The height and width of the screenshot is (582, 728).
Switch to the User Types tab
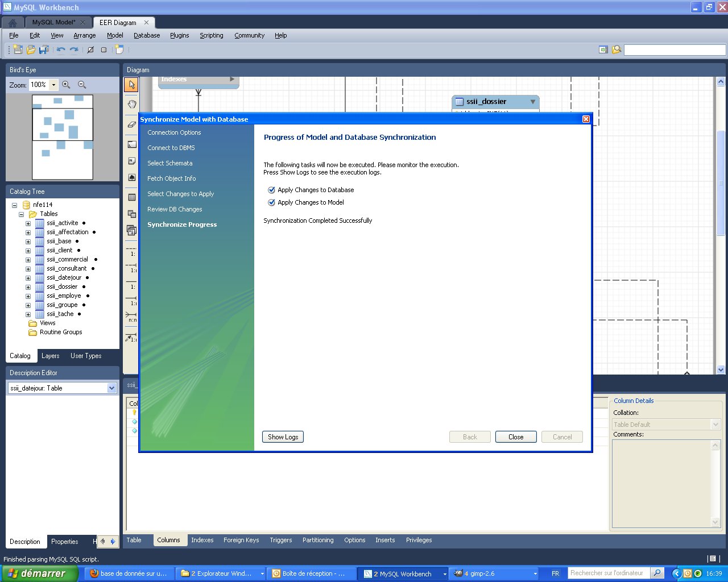pyautogui.click(x=86, y=356)
